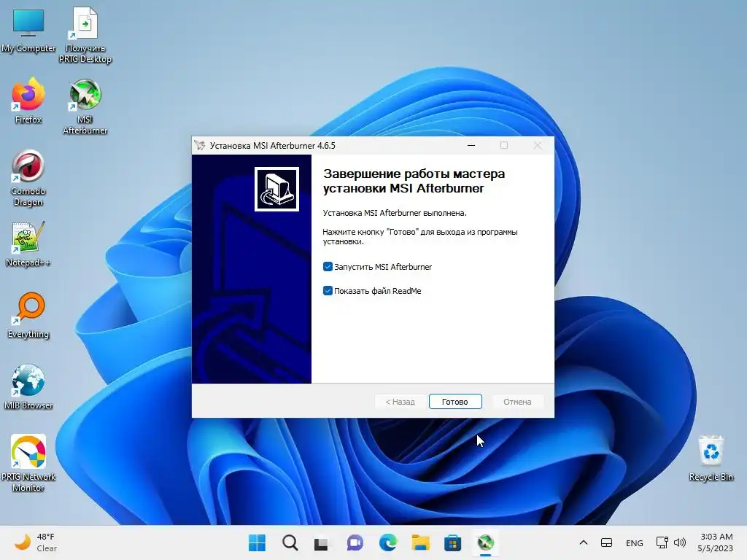Image resolution: width=747 pixels, height=560 pixels.
Task: Select the Comodo Dragon desktop icon
Action: click(28, 178)
